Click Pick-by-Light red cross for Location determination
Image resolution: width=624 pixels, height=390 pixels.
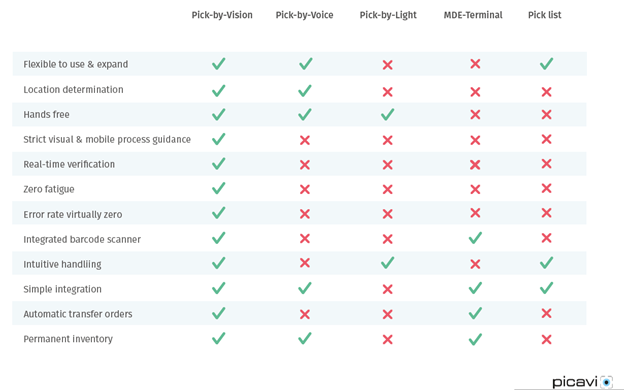point(388,92)
